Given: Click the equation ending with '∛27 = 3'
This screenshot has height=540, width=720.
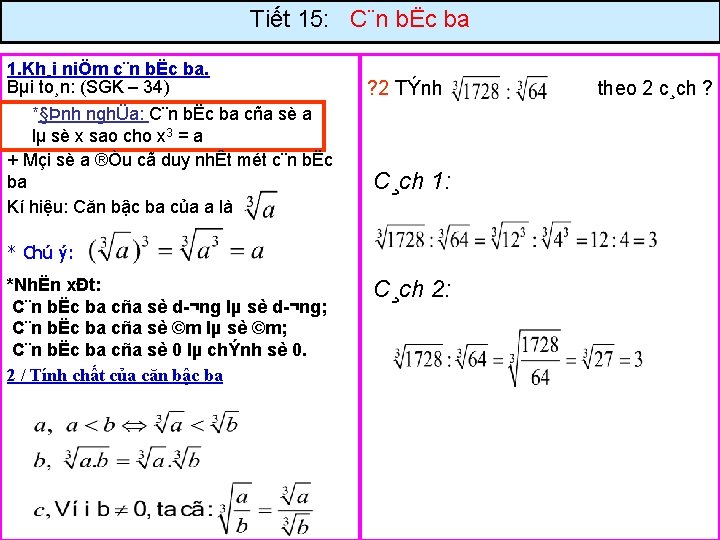Looking at the screenshot, I should [518, 358].
